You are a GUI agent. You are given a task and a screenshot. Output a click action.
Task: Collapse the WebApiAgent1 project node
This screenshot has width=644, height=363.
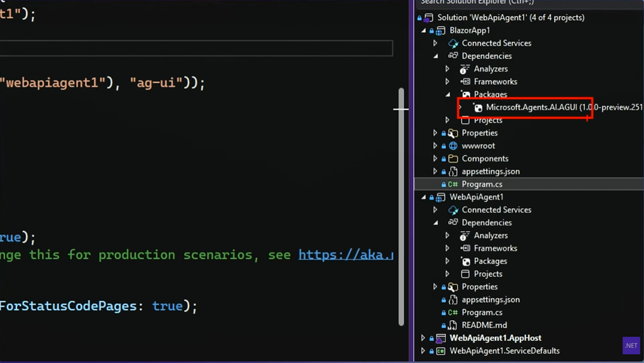click(x=423, y=197)
